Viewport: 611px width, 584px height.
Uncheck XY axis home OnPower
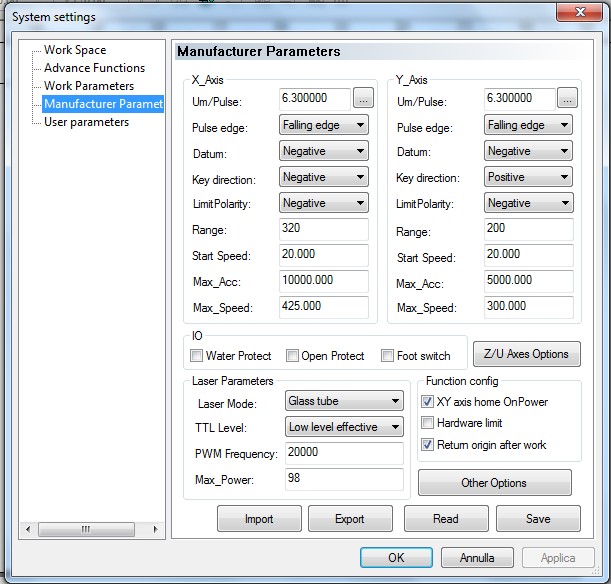click(428, 402)
